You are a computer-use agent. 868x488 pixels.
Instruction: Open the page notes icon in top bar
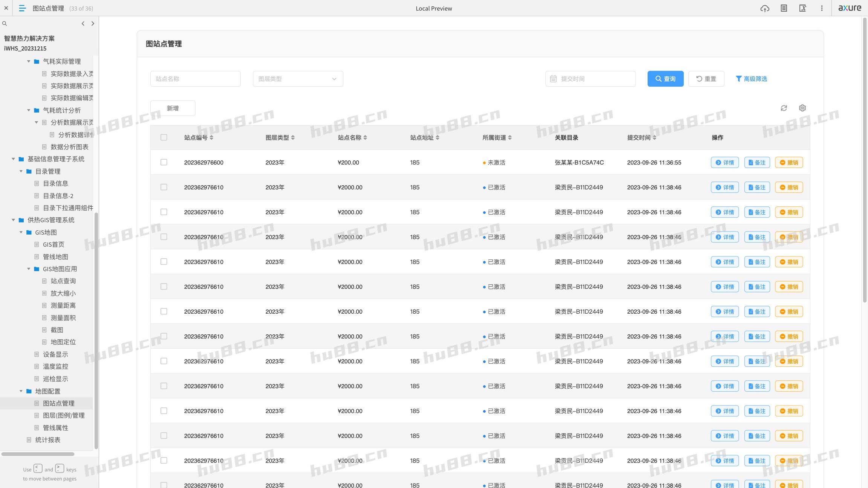click(x=784, y=8)
